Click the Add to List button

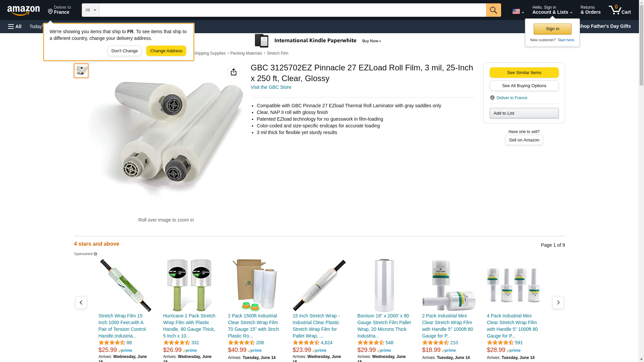point(524,113)
